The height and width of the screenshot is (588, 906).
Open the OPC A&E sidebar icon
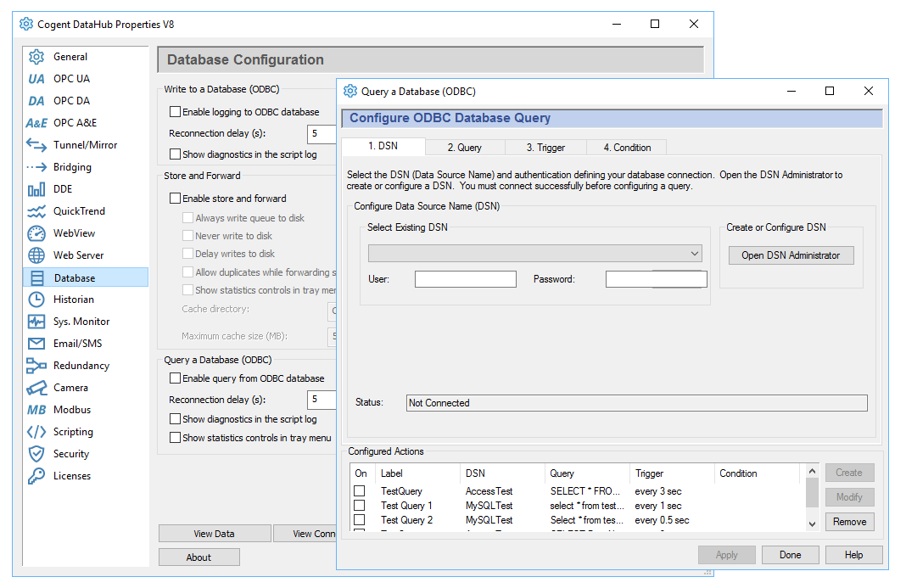point(36,122)
